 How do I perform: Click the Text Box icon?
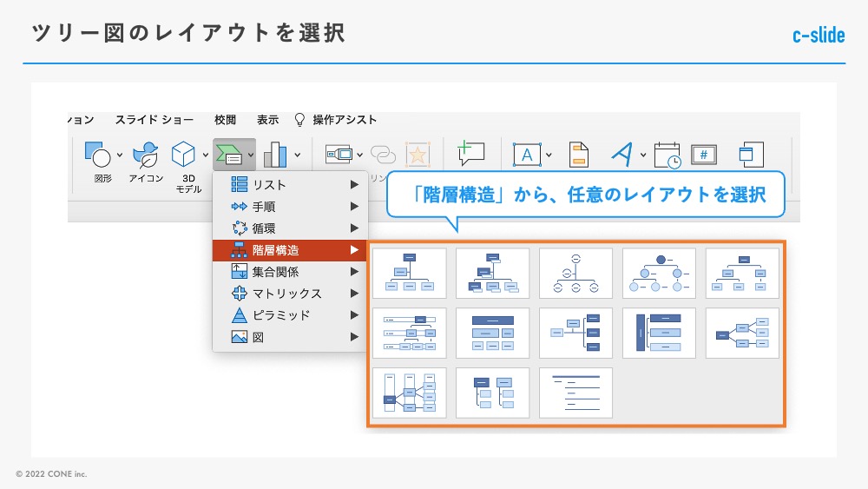pos(527,155)
